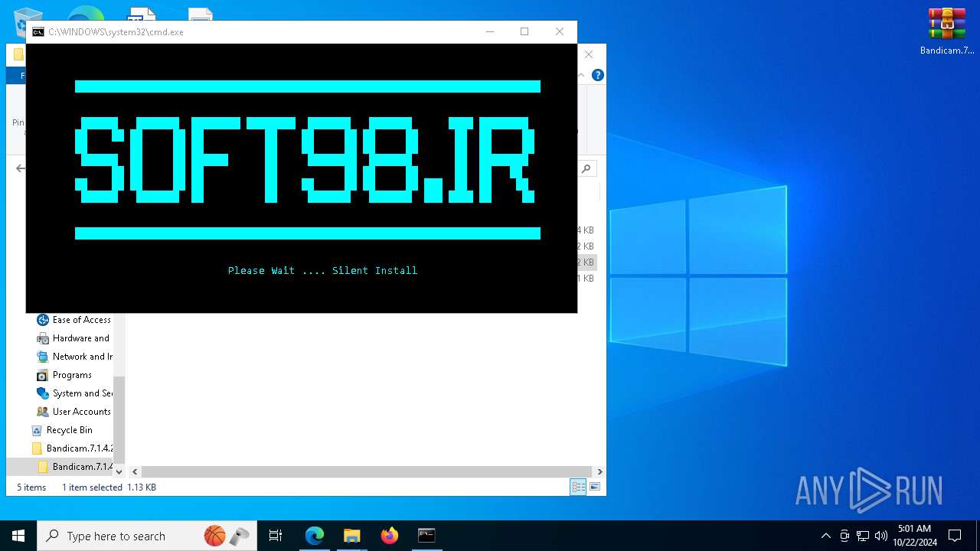Screen dimensions: 980x551
Task: Click '1 item selected 1.13 KB' status
Action: tap(109, 487)
